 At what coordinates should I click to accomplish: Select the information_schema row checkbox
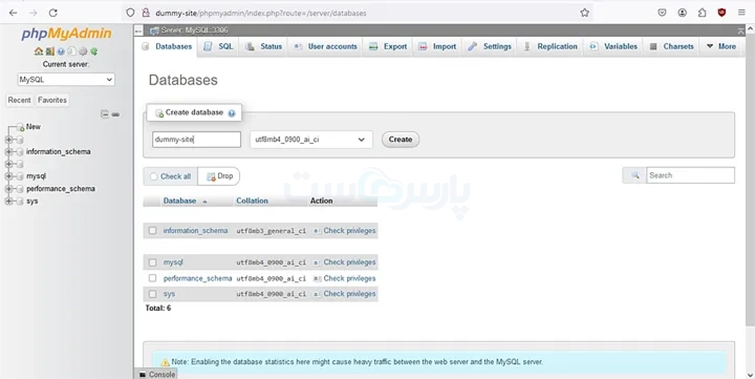coord(153,231)
